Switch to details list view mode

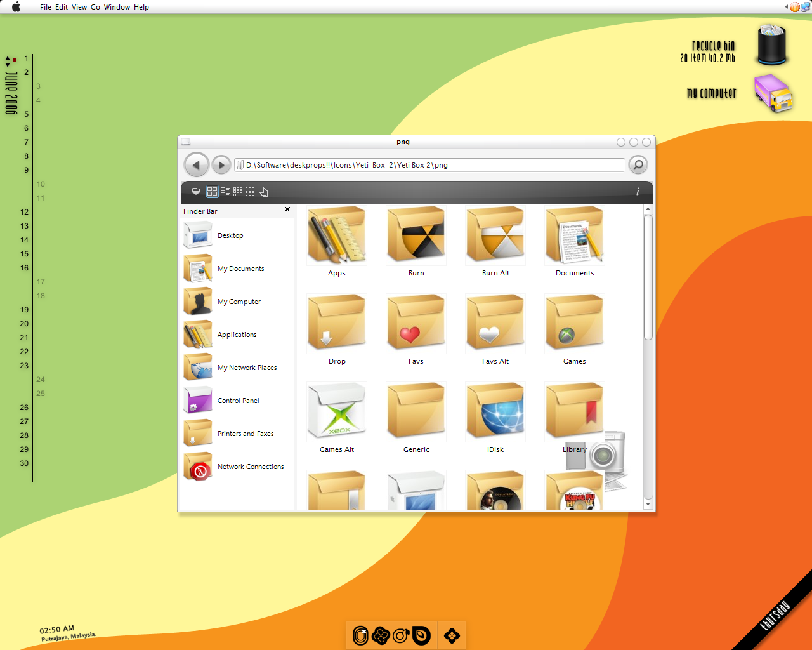(x=251, y=191)
